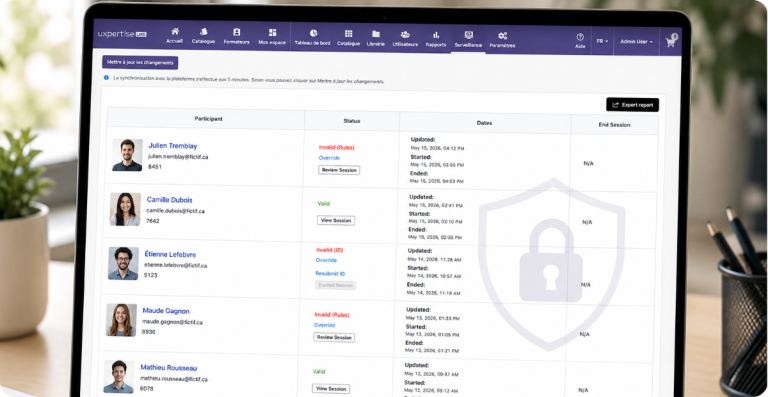Viewport: 768px width, 397px height.
Task: Click the date May 14, 2026, 11:28 AM
Action: [434, 259]
